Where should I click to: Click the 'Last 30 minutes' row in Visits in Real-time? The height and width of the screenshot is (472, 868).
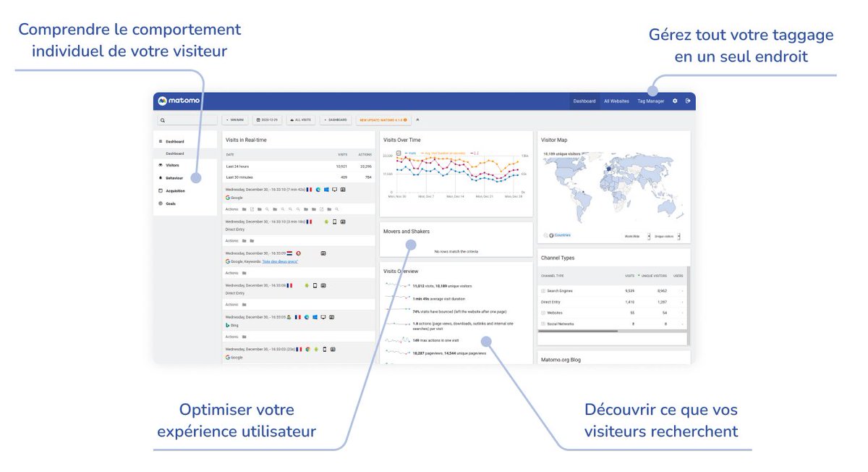point(299,177)
